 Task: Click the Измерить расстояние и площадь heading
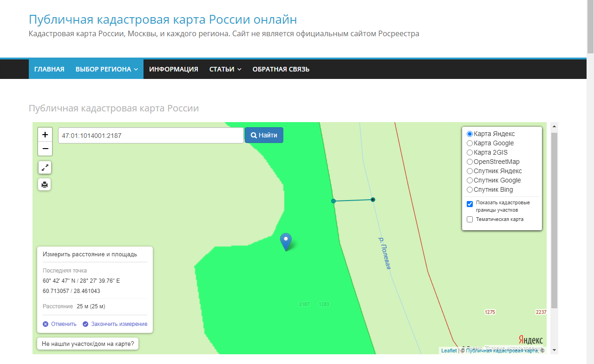click(x=90, y=254)
